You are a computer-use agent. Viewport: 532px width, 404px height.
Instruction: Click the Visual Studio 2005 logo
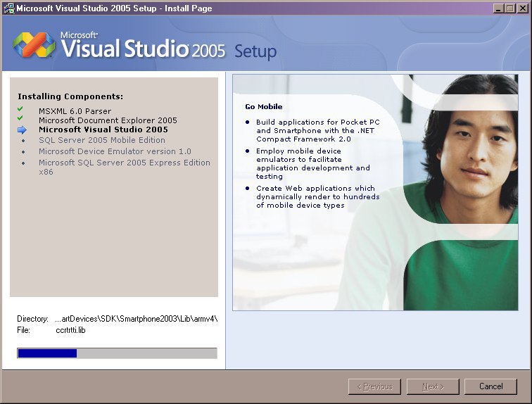pos(119,46)
